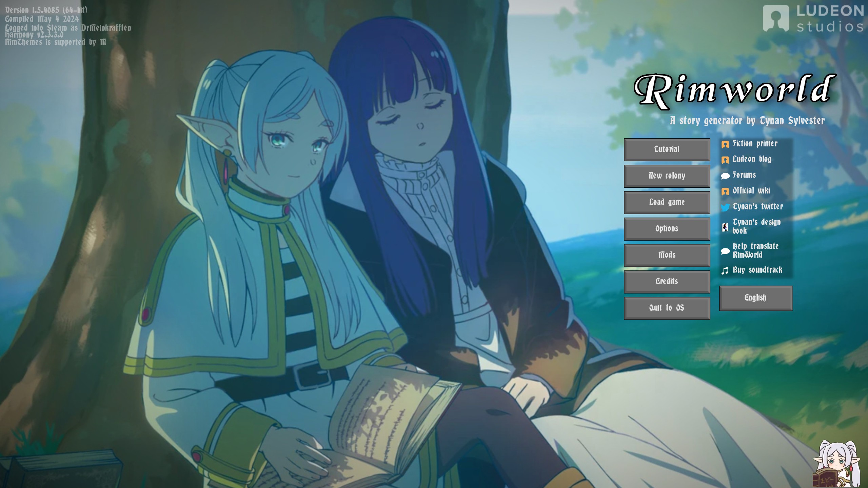Visit the Ludeon blog link
Viewport: 868px width, 488px height.
point(752,159)
